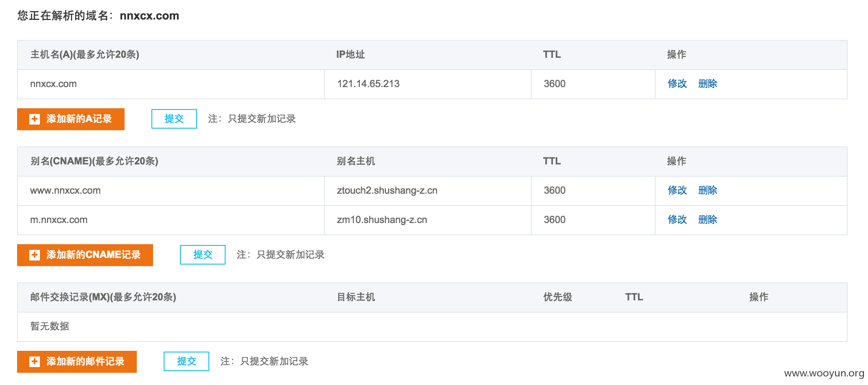This screenshot has width=868, height=385.
Task: Click the 别名(CNAME) column header
Action: [94, 161]
